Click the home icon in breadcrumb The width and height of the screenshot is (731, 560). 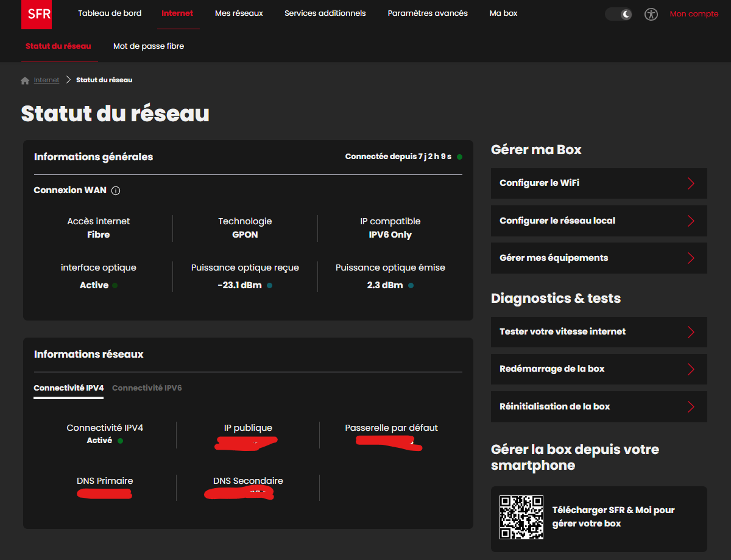(25, 80)
